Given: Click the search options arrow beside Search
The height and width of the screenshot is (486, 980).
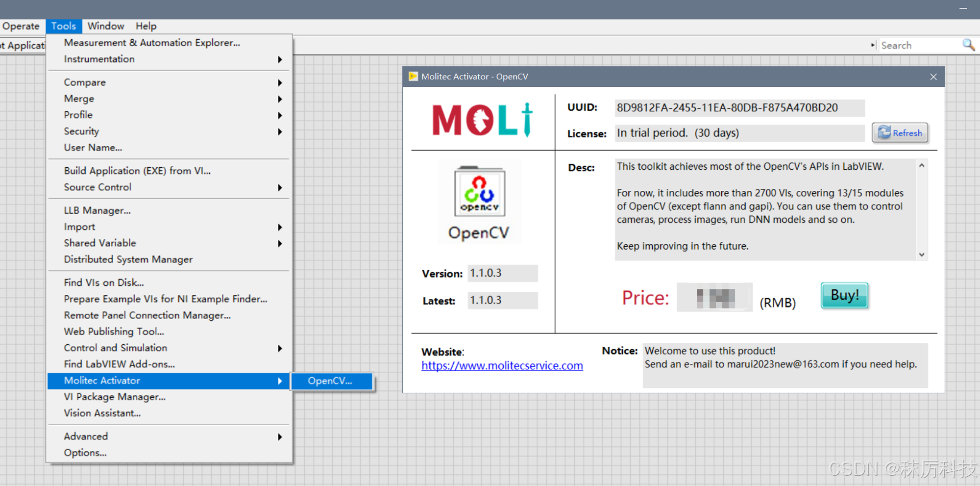Looking at the screenshot, I should [x=873, y=45].
